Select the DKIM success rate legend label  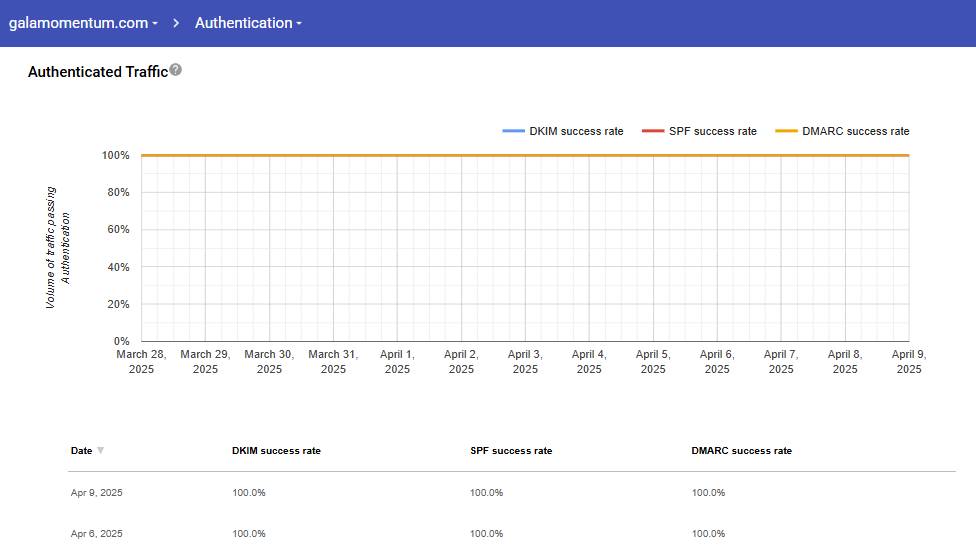(x=576, y=131)
